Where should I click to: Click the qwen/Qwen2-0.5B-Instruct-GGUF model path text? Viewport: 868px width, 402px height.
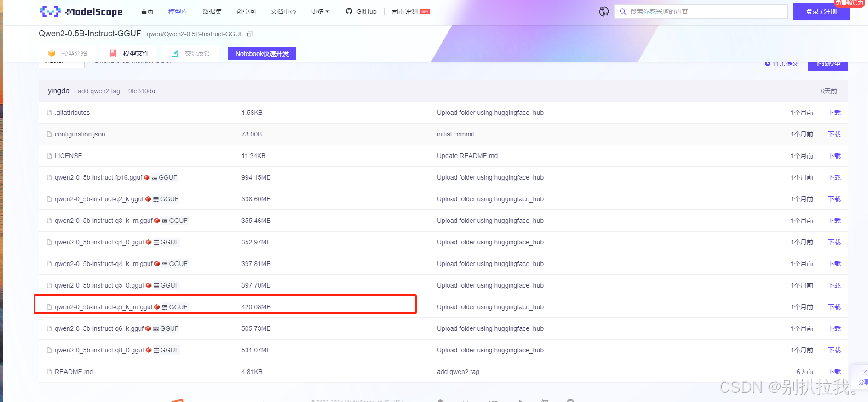coord(195,34)
